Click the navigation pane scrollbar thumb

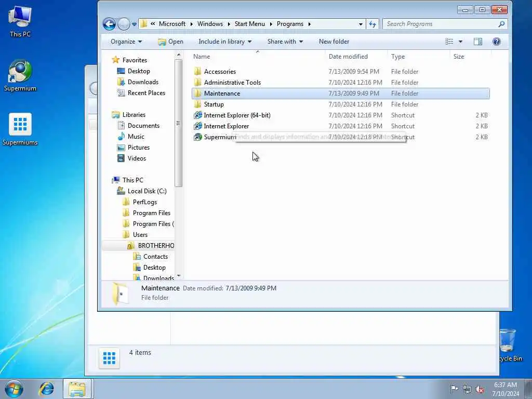[179, 123]
